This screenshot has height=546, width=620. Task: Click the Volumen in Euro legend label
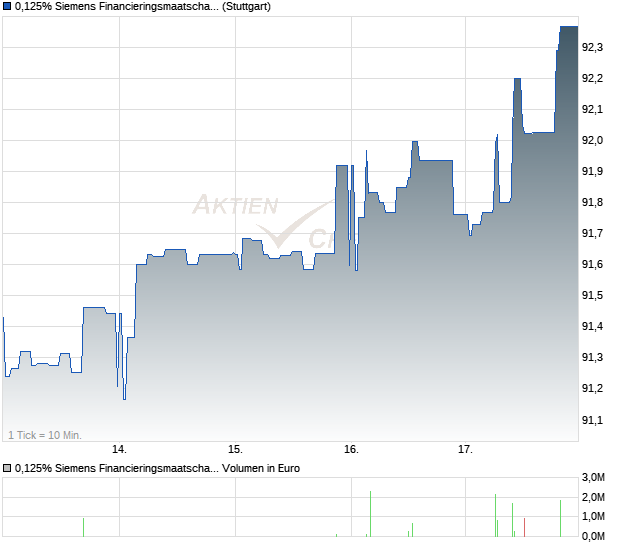pyautogui.click(x=261, y=469)
